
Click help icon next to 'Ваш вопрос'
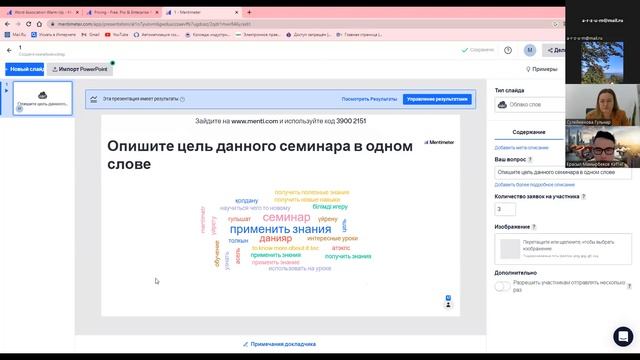pyautogui.click(x=530, y=160)
